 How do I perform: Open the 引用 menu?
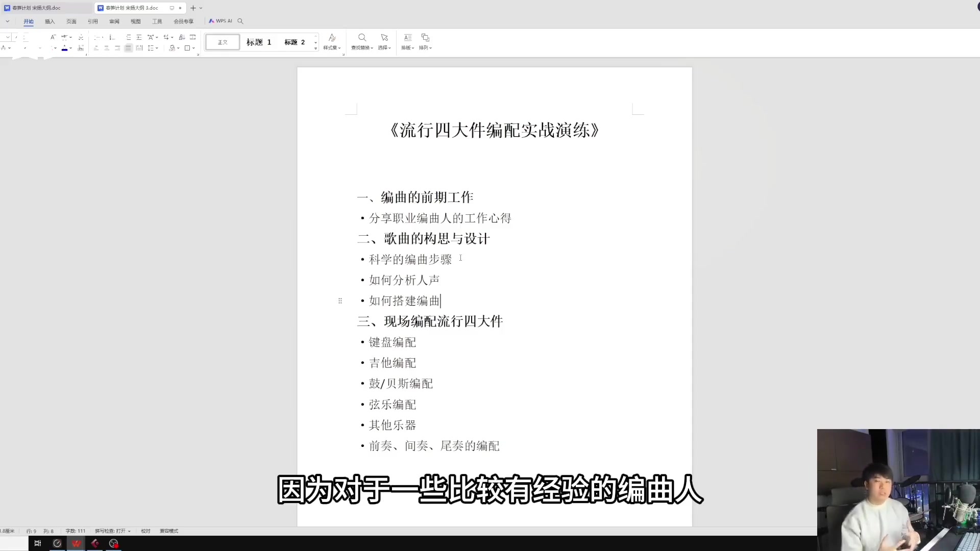point(92,21)
